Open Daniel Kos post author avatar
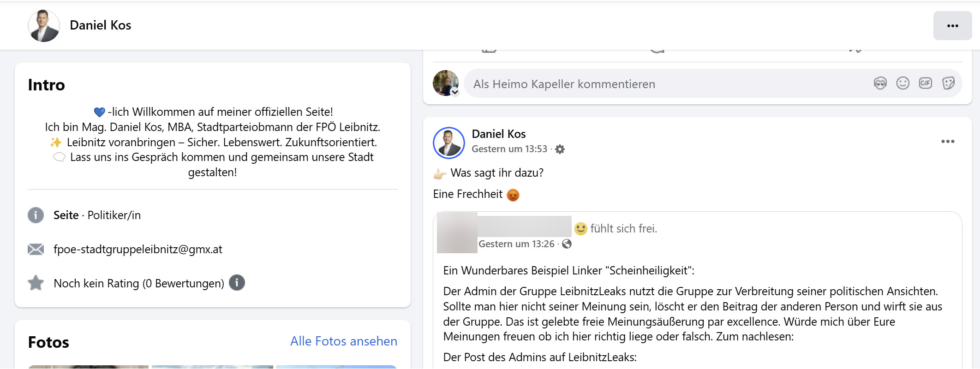Screen dimensions: 980x369 [x=449, y=143]
